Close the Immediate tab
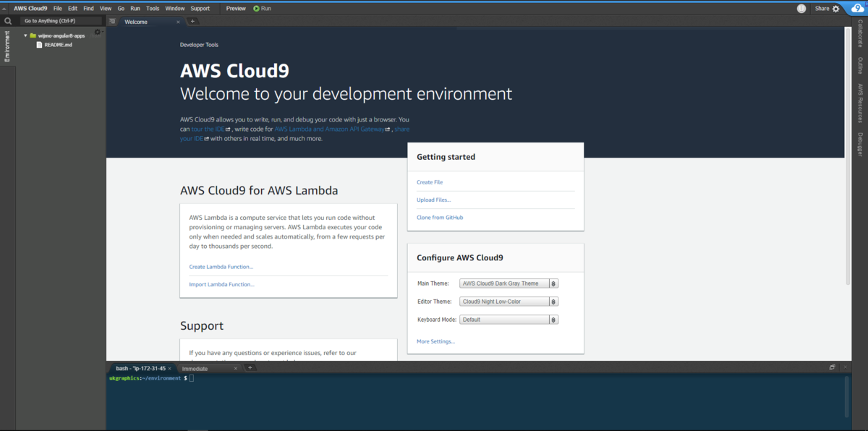 click(x=236, y=368)
